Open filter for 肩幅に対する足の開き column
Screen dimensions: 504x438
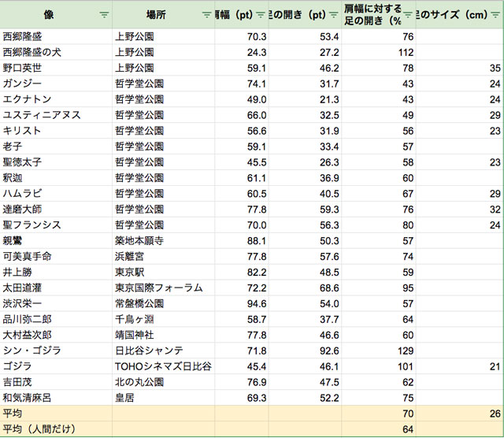pyautogui.click(x=407, y=15)
